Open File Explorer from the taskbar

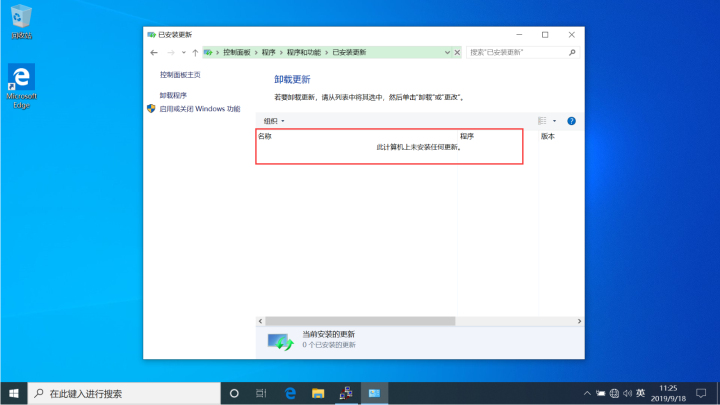[318, 394]
